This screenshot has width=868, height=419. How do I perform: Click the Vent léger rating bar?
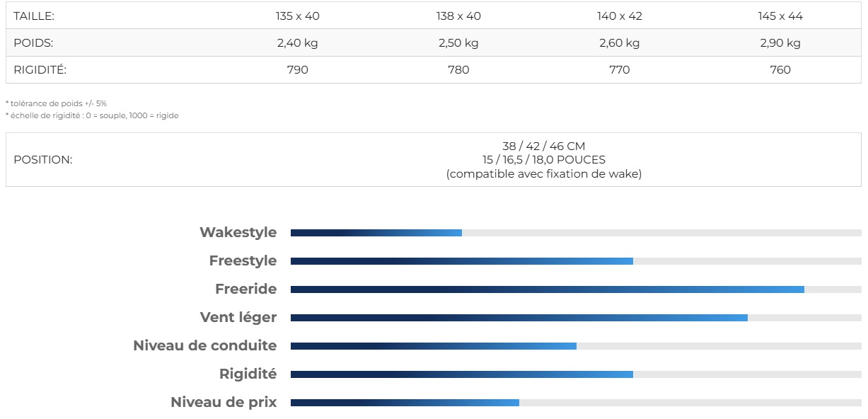click(575, 318)
